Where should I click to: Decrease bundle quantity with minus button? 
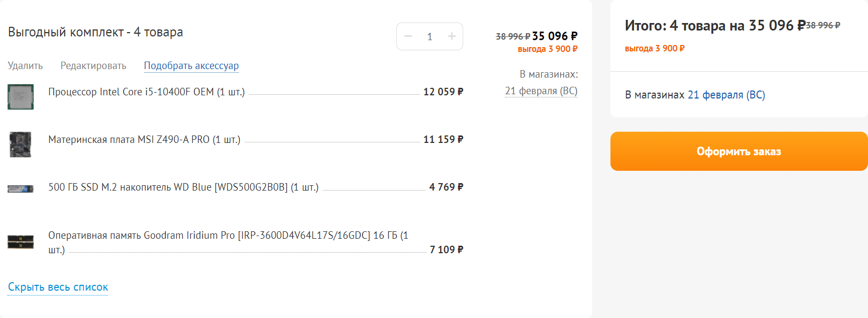pos(408,36)
